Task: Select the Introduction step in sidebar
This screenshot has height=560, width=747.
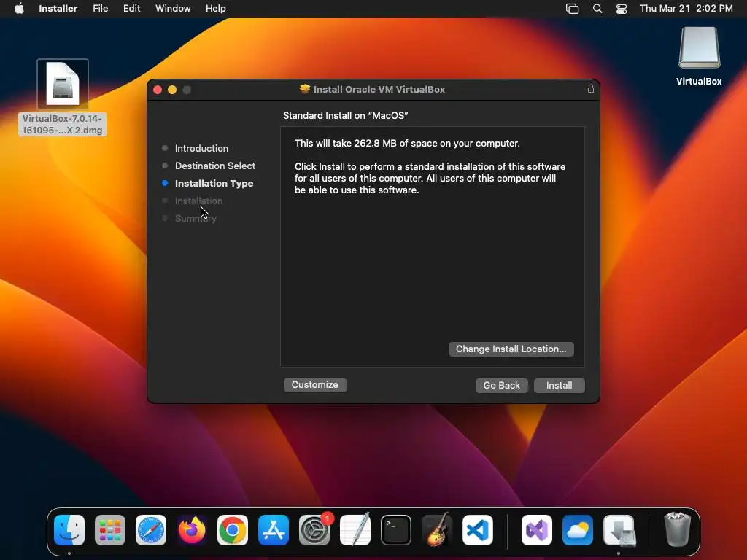Action: (x=201, y=148)
